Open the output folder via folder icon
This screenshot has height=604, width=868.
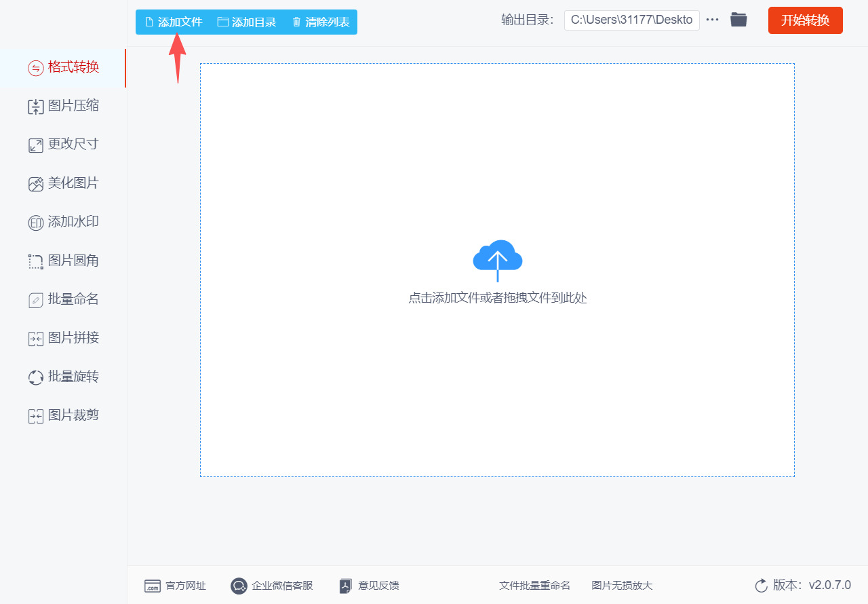(738, 20)
